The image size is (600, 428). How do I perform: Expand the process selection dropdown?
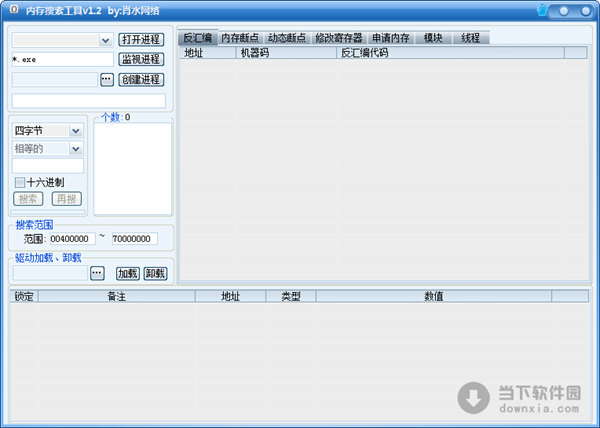(105, 40)
